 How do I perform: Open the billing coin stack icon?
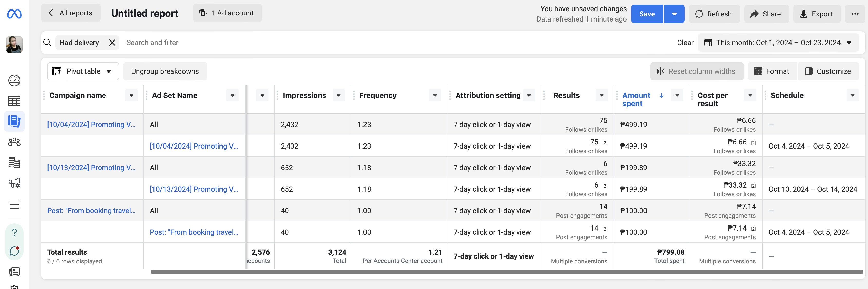tap(14, 162)
